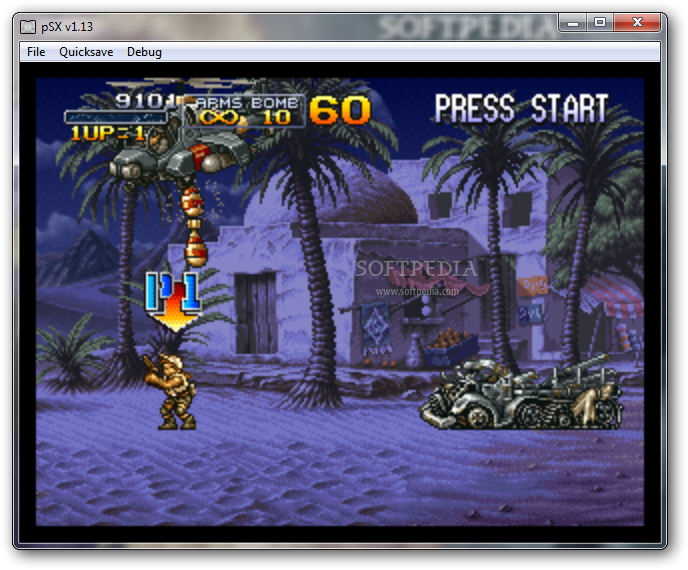Viewport: 688px width, 570px height.
Task: Click the hovering helicopter enemy
Action: pos(180,156)
